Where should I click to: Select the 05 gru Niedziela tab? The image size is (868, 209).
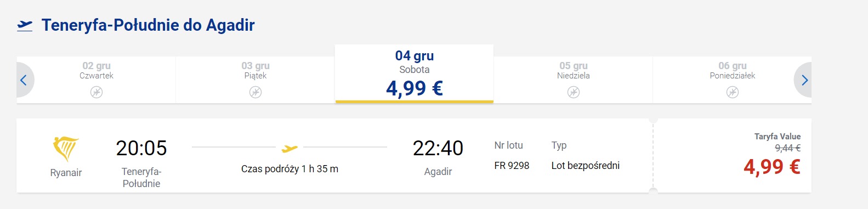574,80
